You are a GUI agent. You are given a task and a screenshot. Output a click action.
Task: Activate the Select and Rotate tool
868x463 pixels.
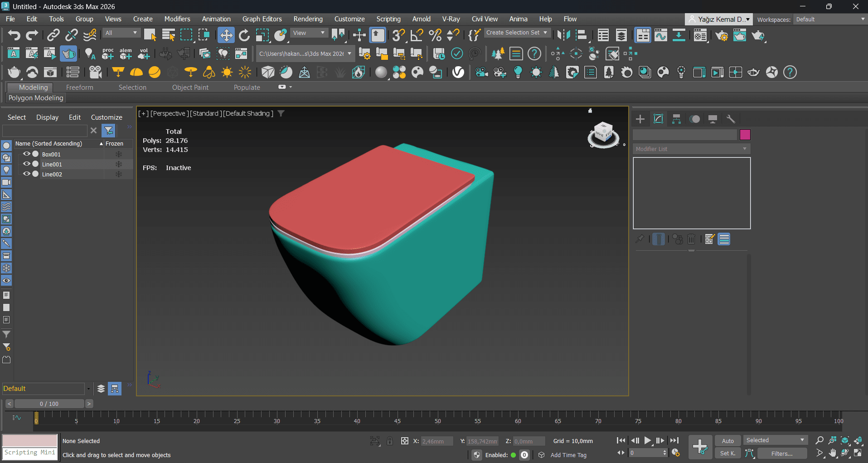point(244,35)
